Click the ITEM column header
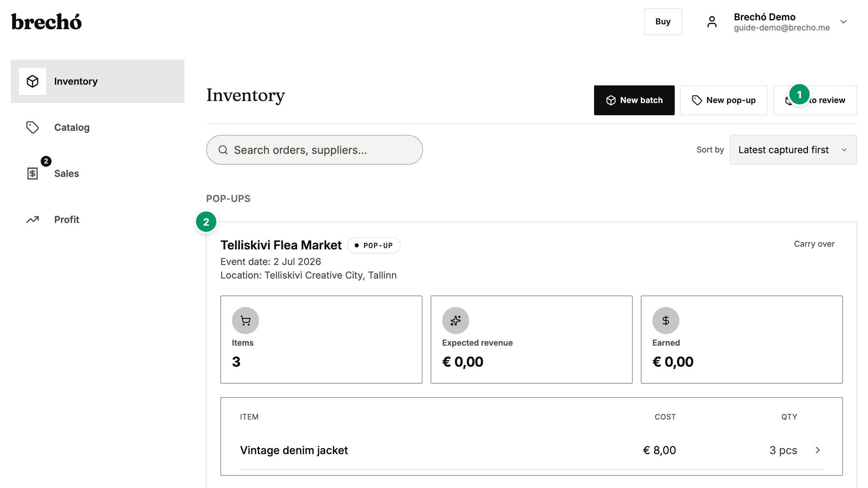Screen dimensions: 868x488 point(249,417)
